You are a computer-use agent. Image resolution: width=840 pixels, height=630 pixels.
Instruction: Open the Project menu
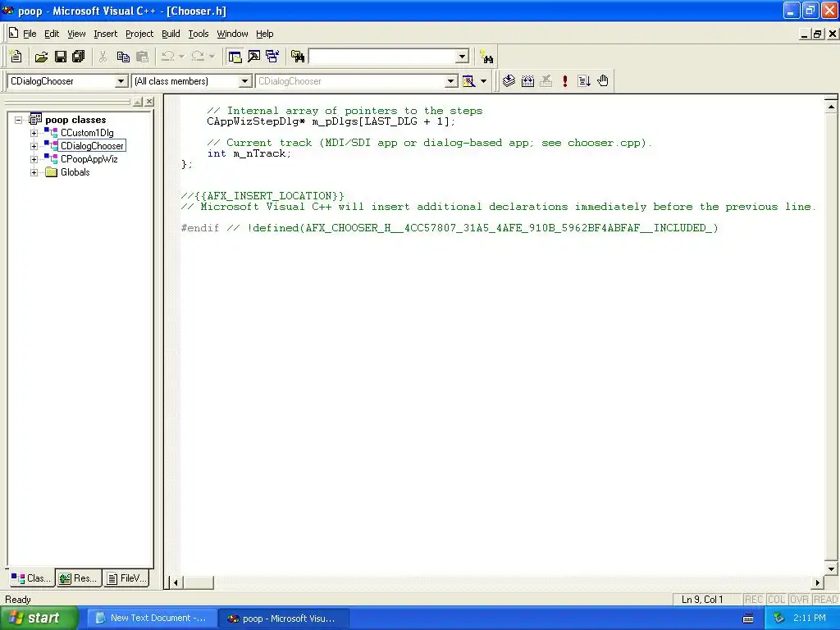[139, 34]
